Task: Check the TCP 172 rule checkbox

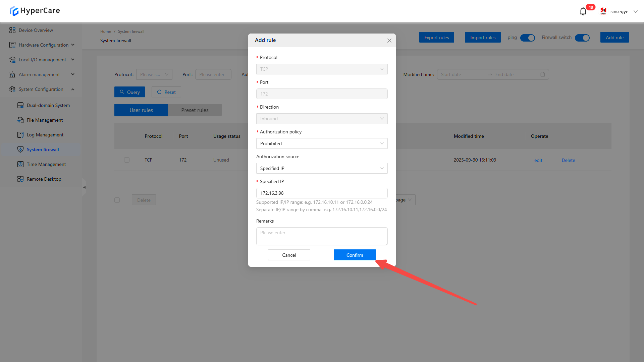Action: click(x=127, y=160)
